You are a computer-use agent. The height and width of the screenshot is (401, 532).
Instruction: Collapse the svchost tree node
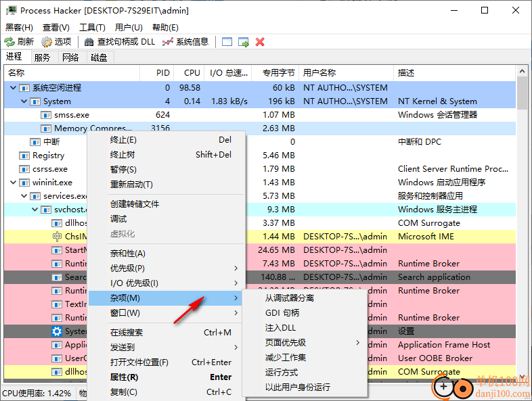(35, 210)
